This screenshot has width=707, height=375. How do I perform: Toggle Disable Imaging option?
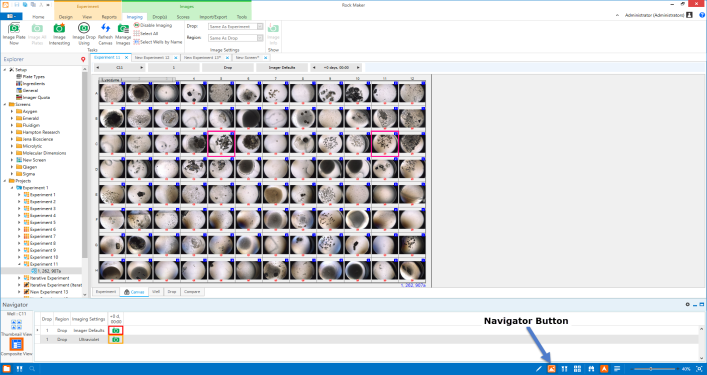(153, 25)
